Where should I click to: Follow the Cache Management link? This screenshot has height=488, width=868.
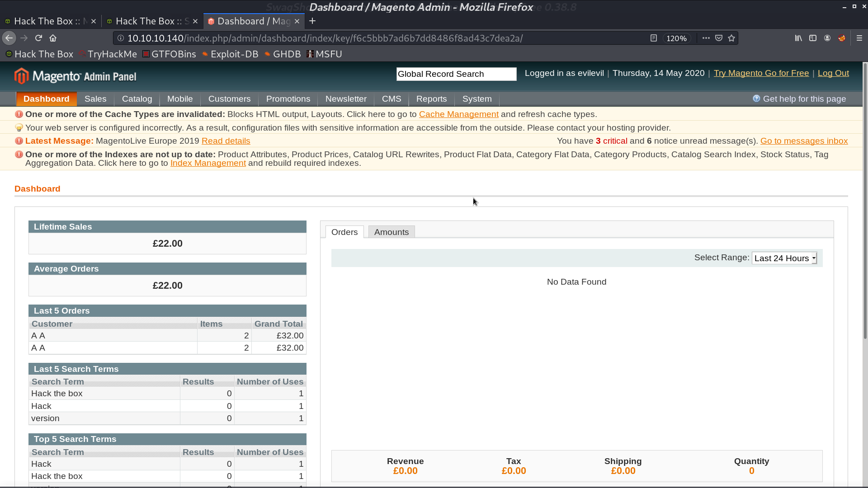tap(458, 114)
